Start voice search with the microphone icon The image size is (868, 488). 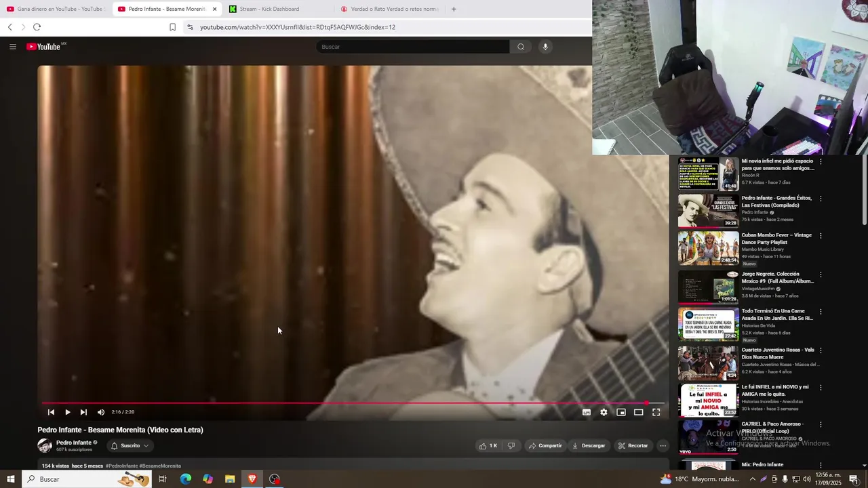pos(545,47)
